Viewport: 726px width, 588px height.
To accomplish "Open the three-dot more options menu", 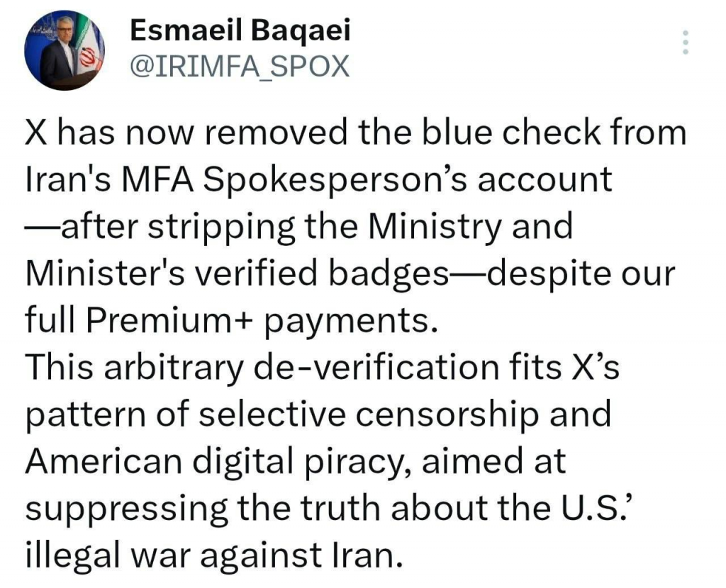I will click(x=686, y=43).
